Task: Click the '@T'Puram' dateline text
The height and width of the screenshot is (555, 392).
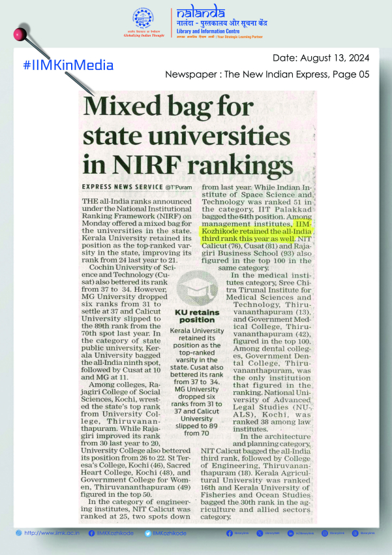Action: coord(178,187)
